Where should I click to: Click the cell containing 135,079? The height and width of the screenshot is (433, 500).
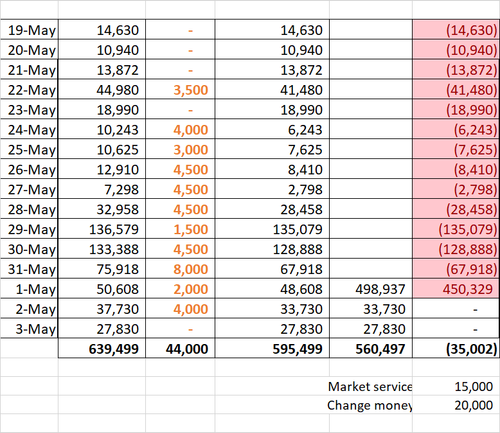click(x=272, y=229)
